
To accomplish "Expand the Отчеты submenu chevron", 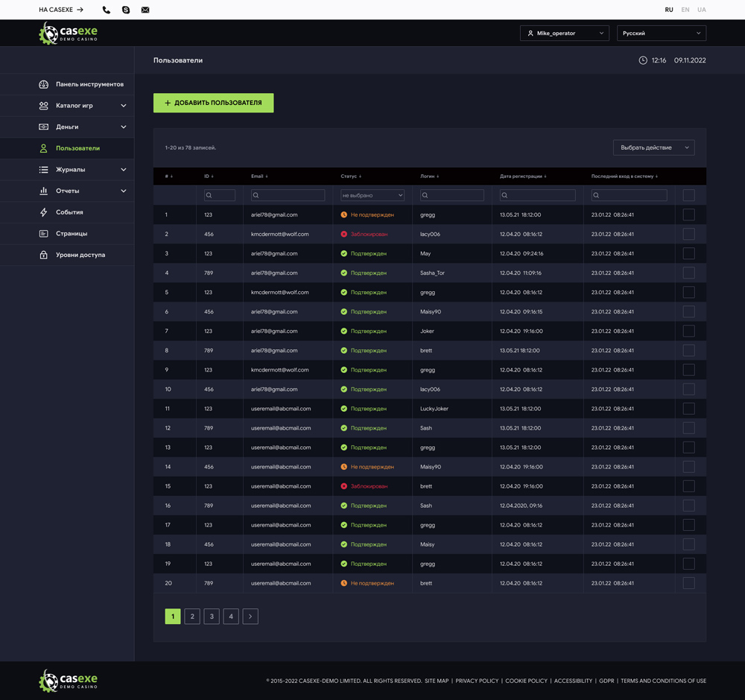I will [124, 191].
